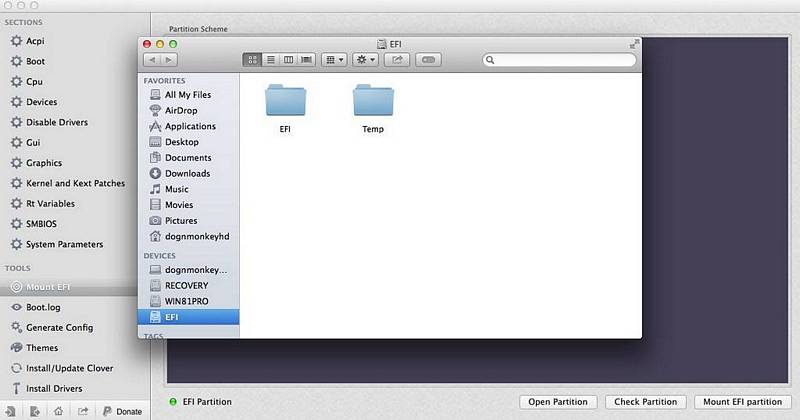This screenshot has height=420, width=800.
Task: Select the EFI Partition radio indicator
Action: (174, 402)
